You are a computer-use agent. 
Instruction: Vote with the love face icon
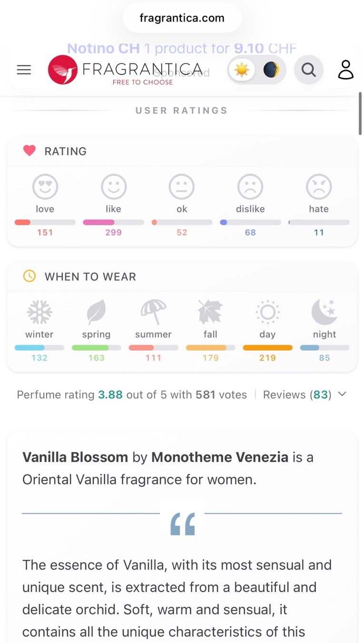[x=45, y=187]
